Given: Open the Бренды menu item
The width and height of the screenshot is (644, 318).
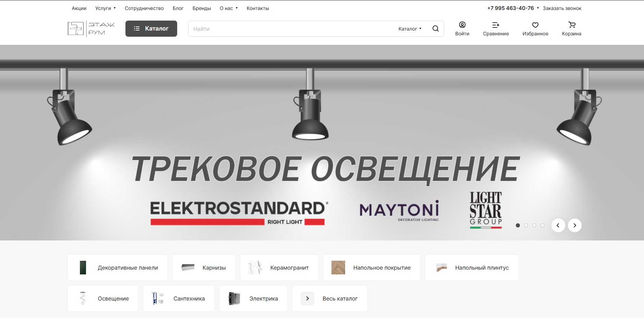Looking at the screenshot, I should pos(202,8).
